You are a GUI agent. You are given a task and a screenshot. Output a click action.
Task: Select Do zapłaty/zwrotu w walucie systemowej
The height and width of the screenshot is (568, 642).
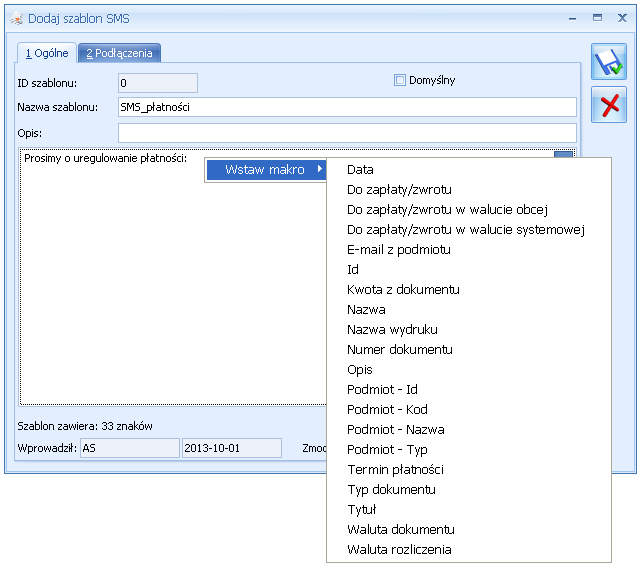pos(469,230)
